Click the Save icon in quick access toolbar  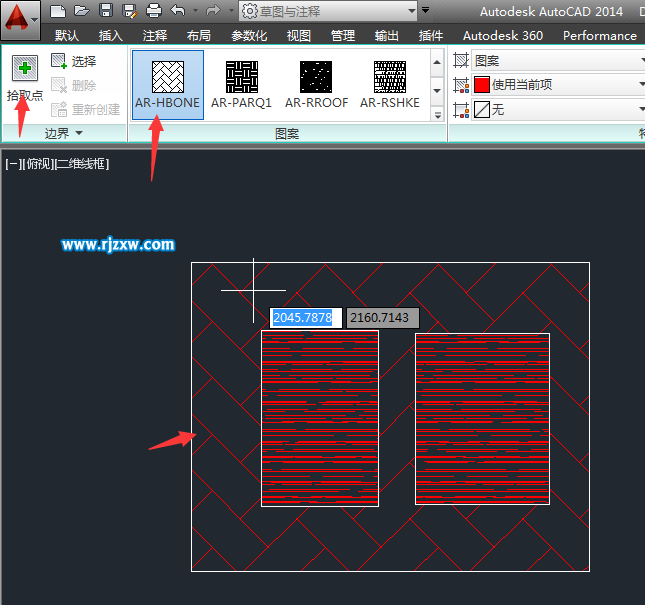[105, 11]
